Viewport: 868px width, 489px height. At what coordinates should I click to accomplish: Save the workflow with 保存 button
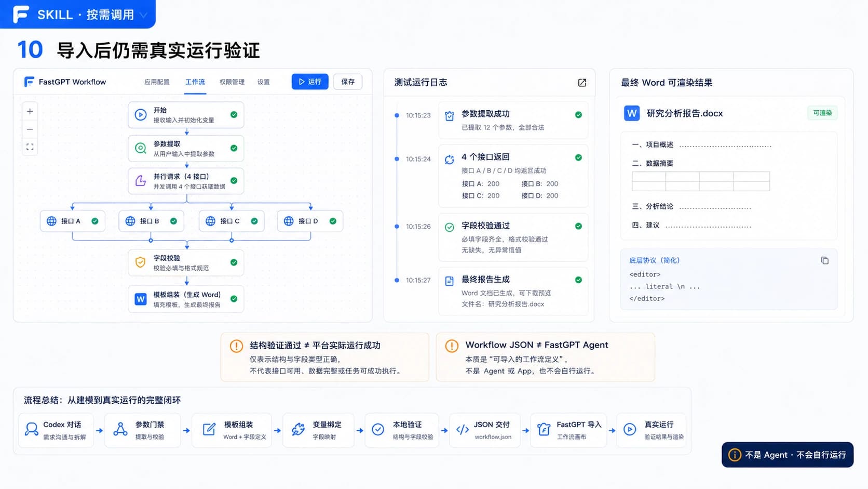[348, 82]
